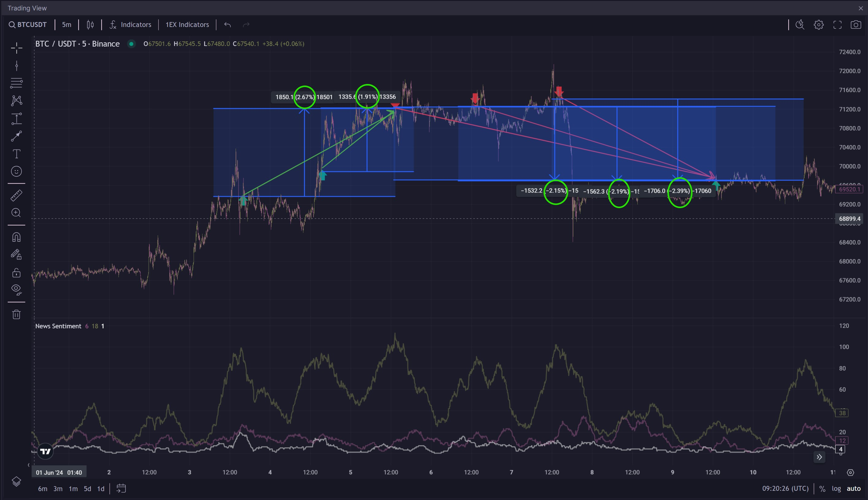Open the emoji icons tool
Viewport: 868px width, 500px height.
(17, 171)
